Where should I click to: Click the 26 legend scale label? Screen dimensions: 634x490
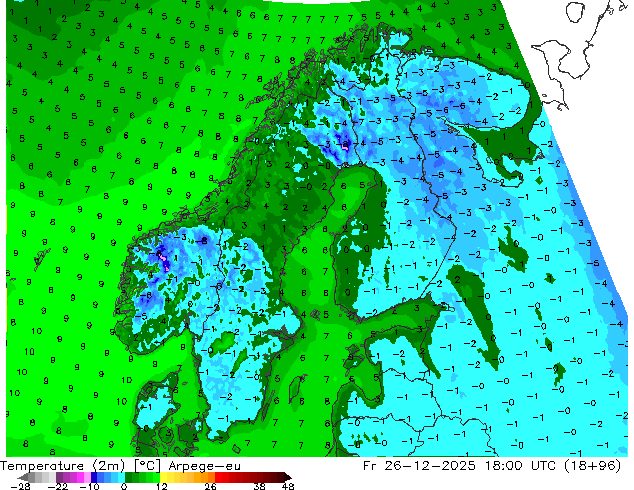click(210, 486)
